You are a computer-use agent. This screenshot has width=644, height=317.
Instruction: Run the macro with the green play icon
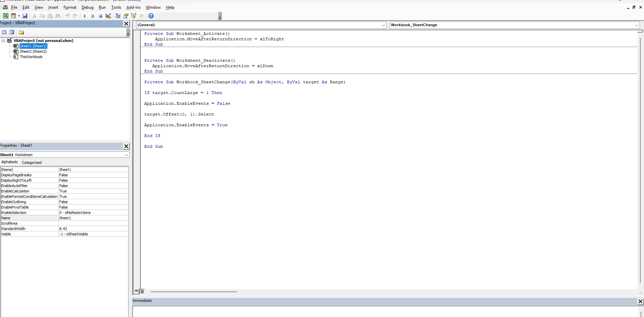(x=85, y=16)
